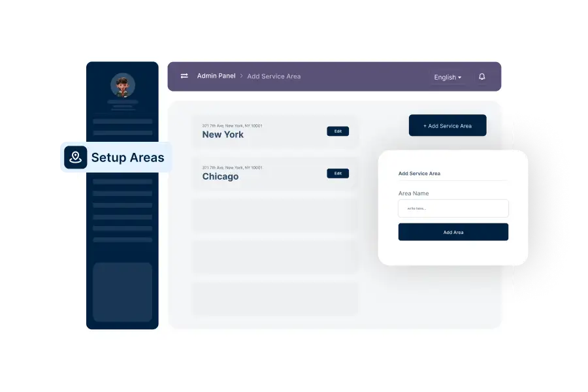Click the swap arrows icon in header
The width and height of the screenshot is (588, 392).
coord(184,76)
